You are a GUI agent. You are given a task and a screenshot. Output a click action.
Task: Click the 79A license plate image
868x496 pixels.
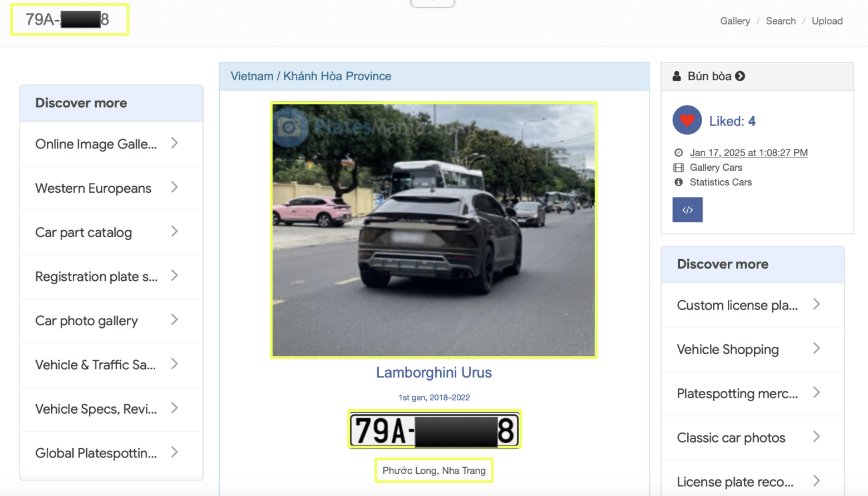[x=435, y=430]
